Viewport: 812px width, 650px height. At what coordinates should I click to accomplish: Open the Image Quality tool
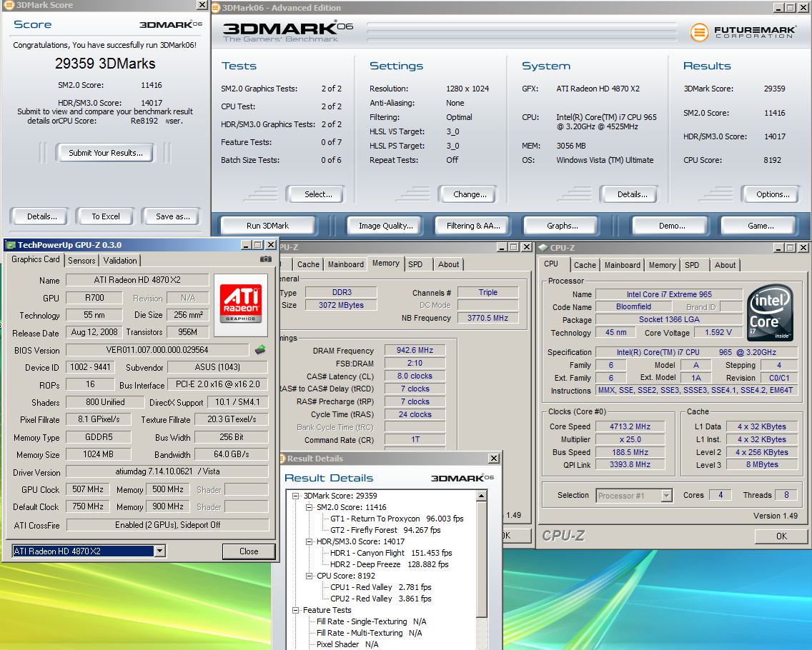[386, 226]
